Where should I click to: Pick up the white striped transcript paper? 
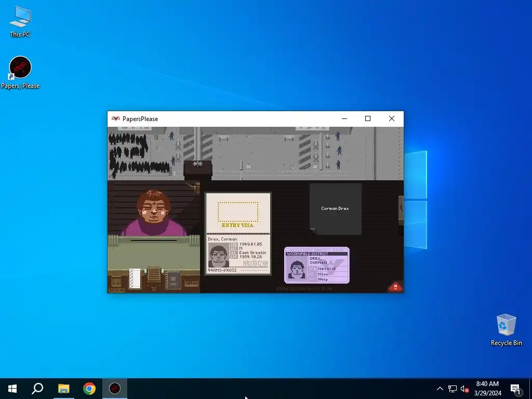pos(135,278)
